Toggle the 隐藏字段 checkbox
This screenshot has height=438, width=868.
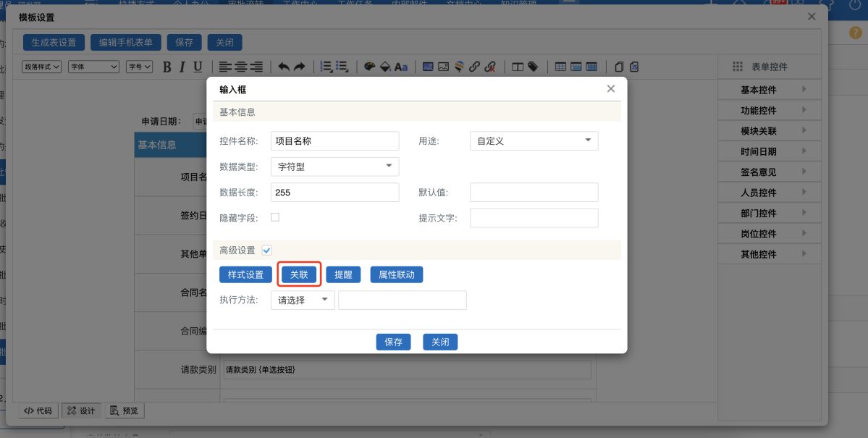[275, 217]
